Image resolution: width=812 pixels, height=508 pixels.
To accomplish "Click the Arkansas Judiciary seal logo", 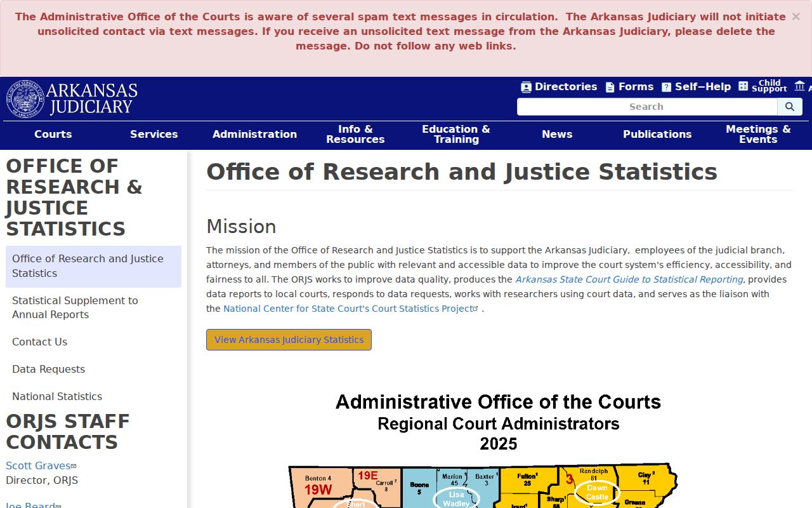I will pyautogui.click(x=25, y=99).
